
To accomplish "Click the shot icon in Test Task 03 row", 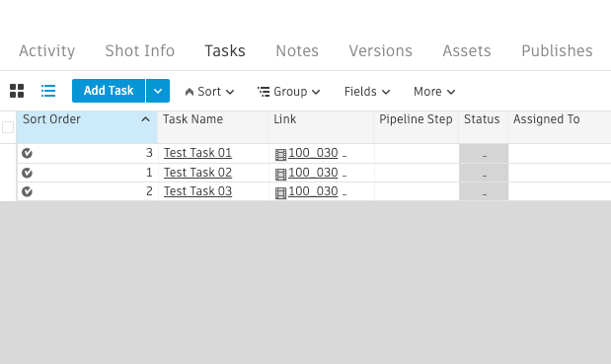I will click(x=280, y=193).
